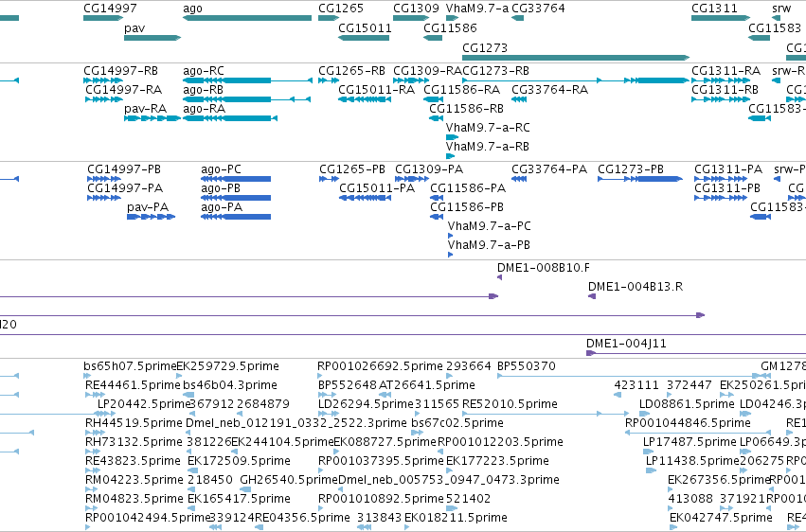Click the pav-PA protein glyph

[x=152, y=217]
